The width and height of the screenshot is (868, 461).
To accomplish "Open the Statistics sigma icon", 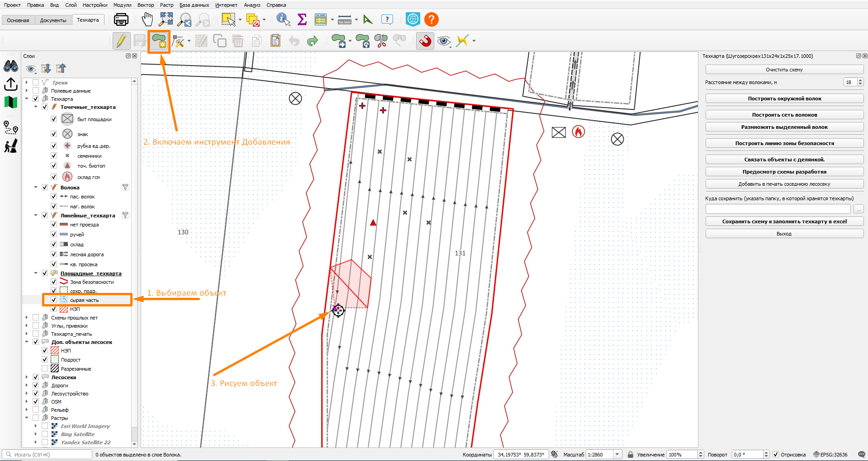I will point(302,19).
